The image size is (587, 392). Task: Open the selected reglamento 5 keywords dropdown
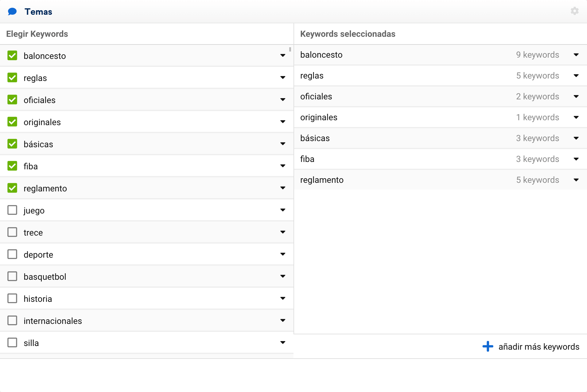[576, 180]
